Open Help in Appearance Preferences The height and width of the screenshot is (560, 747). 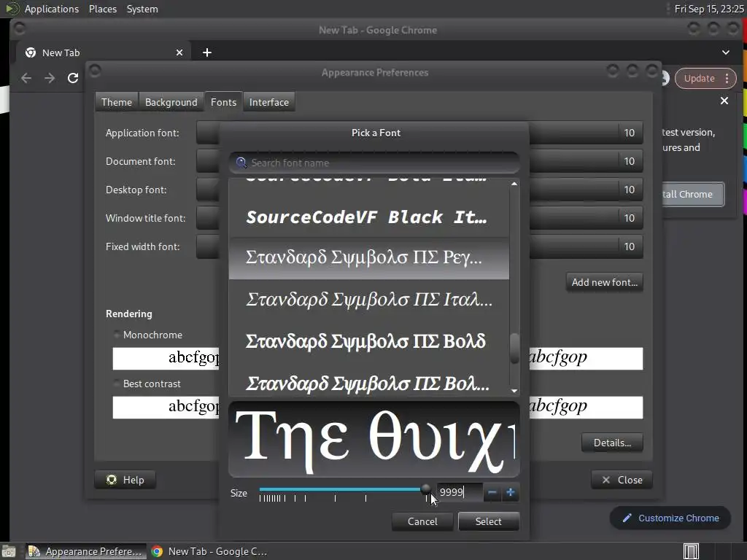tap(125, 480)
